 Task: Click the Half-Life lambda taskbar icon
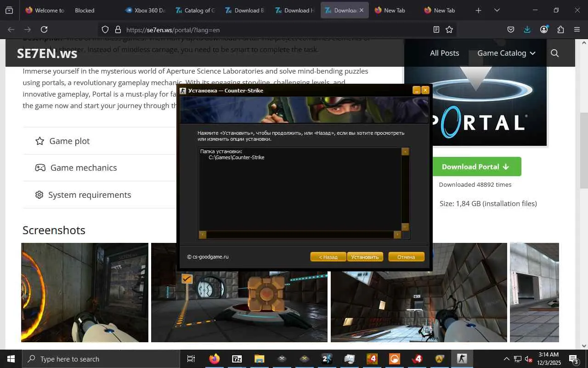pos(440,359)
